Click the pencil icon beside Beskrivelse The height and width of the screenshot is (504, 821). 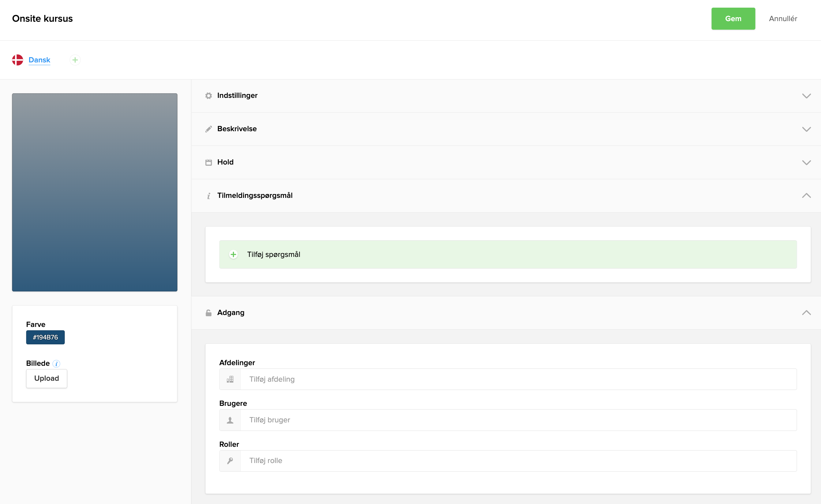click(208, 129)
